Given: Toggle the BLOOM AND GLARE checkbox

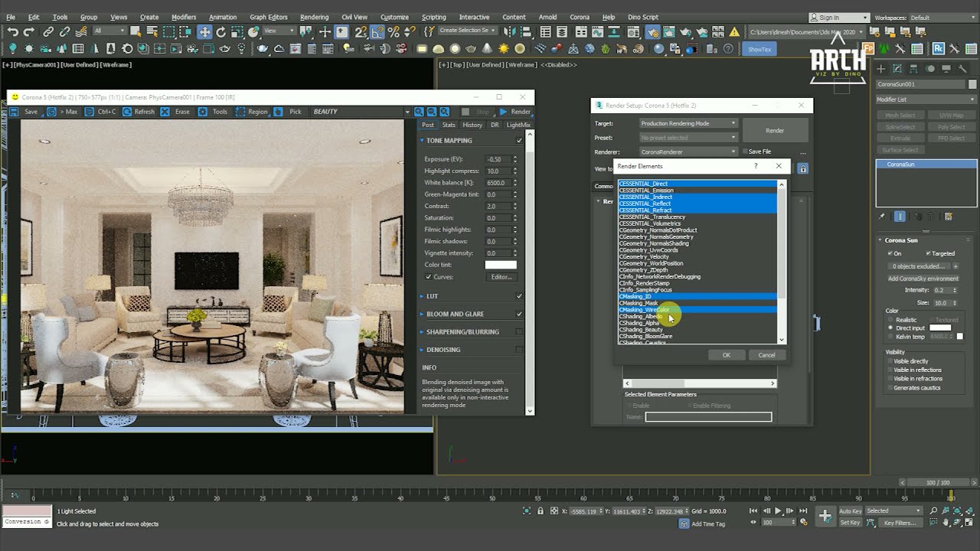Looking at the screenshot, I should [520, 314].
